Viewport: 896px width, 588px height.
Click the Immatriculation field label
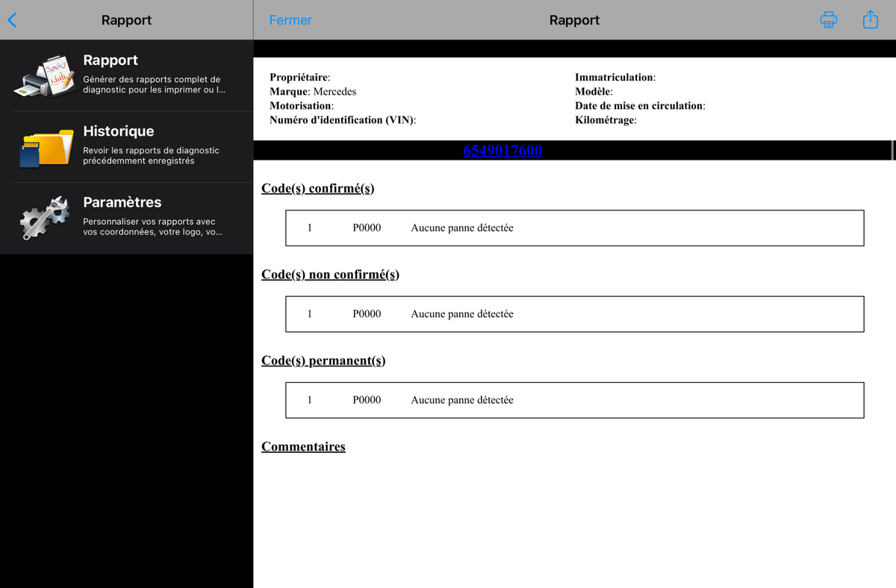pos(615,78)
